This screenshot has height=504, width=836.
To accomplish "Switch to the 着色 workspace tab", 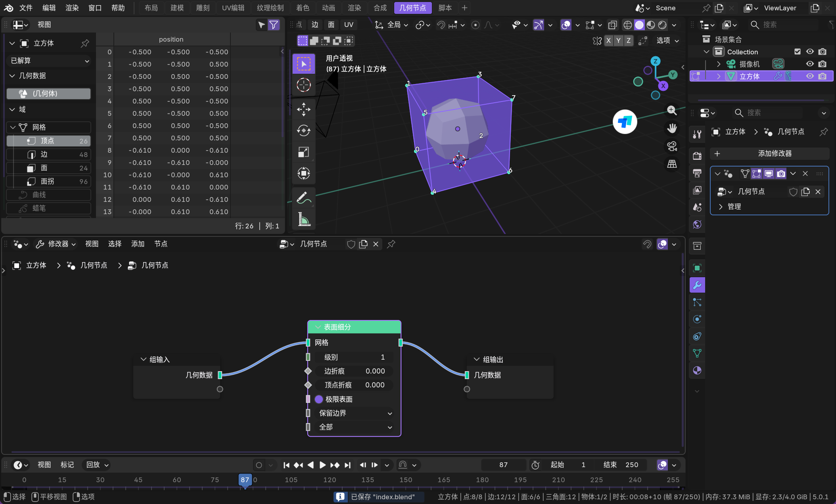I will (x=302, y=8).
